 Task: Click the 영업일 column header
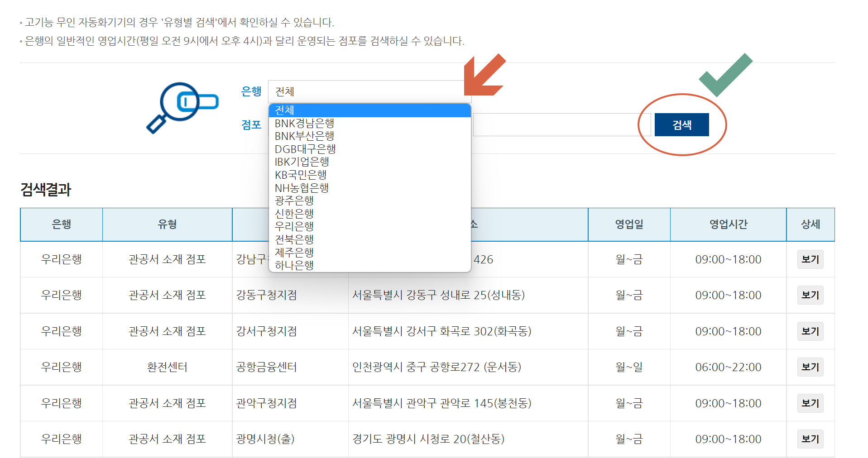pyautogui.click(x=629, y=224)
